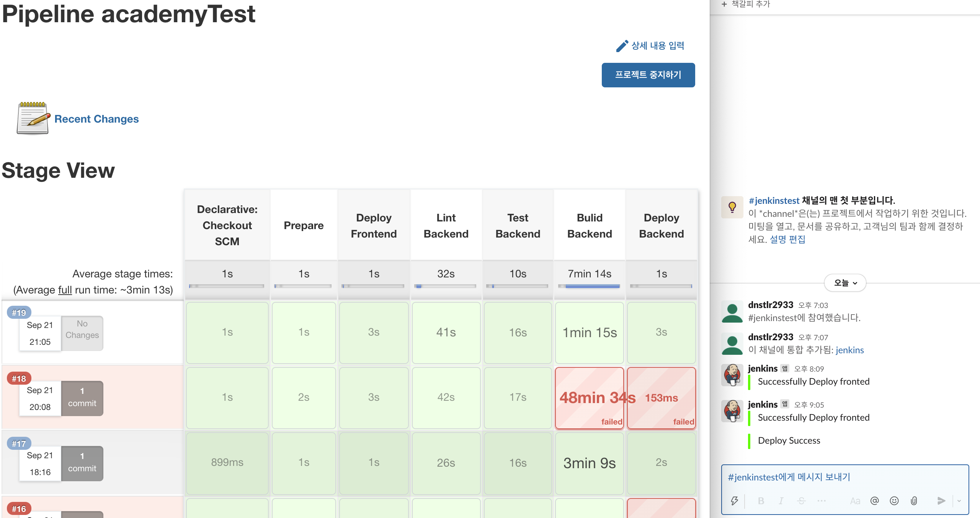Image resolution: width=980 pixels, height=518 pixels.
Task: Toggle bold formatting in message box
Action: [761, 501]
